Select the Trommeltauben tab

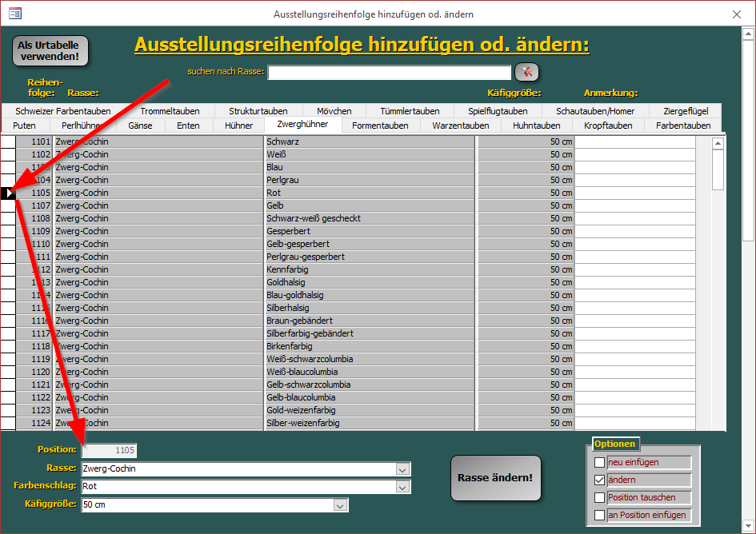coord(170,111)
